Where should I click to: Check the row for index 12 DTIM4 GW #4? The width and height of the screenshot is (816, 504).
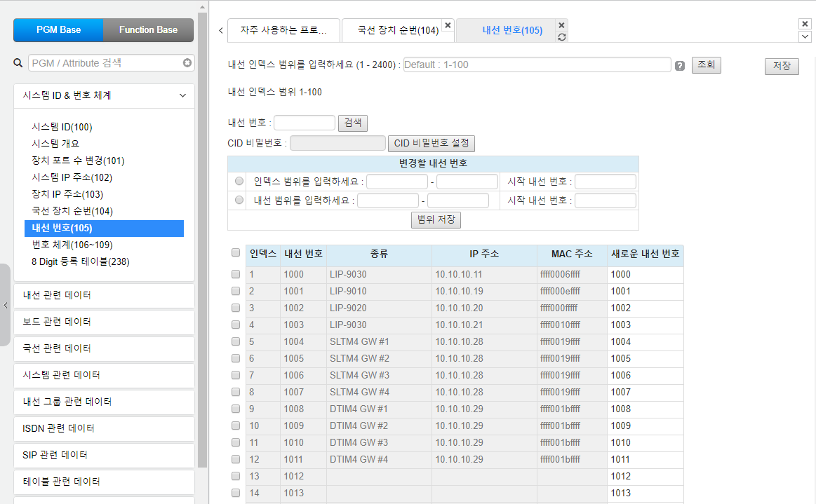236,459
